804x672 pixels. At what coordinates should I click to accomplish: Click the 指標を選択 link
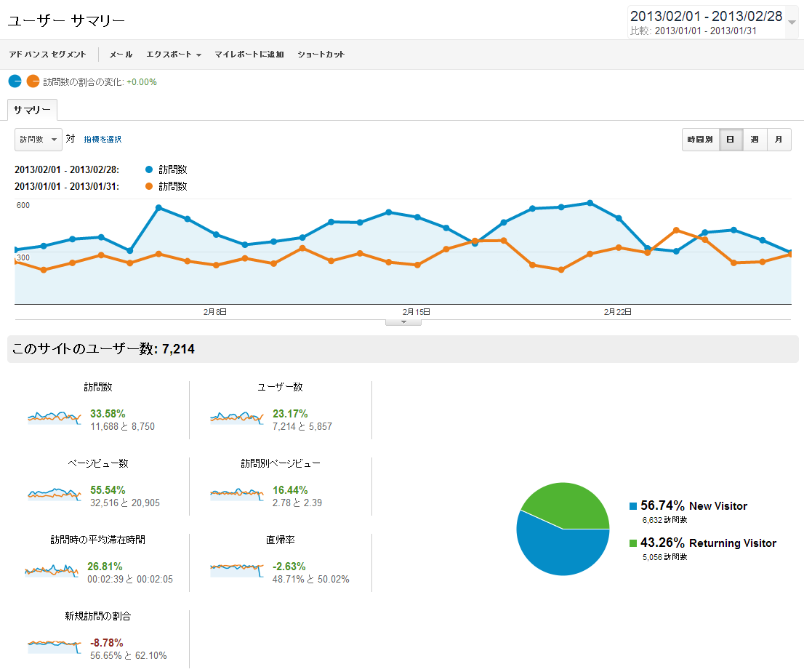pos(102,140)
